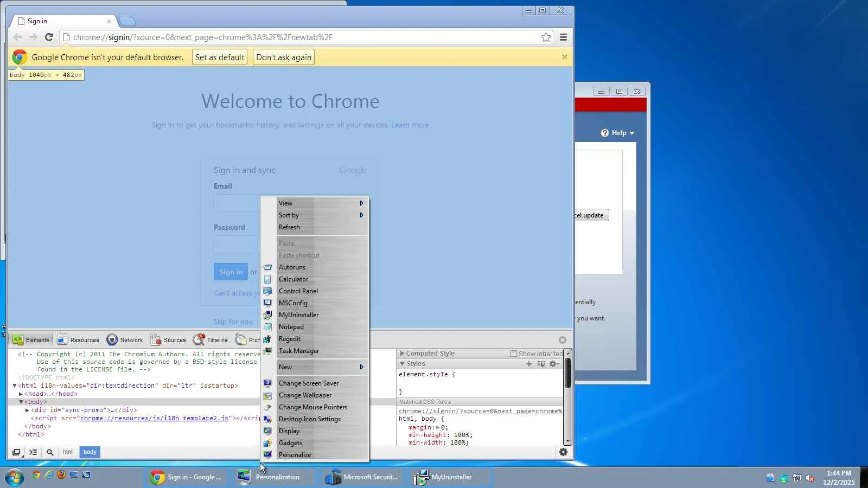Close the DevTools panel

(x=563, y=340)
